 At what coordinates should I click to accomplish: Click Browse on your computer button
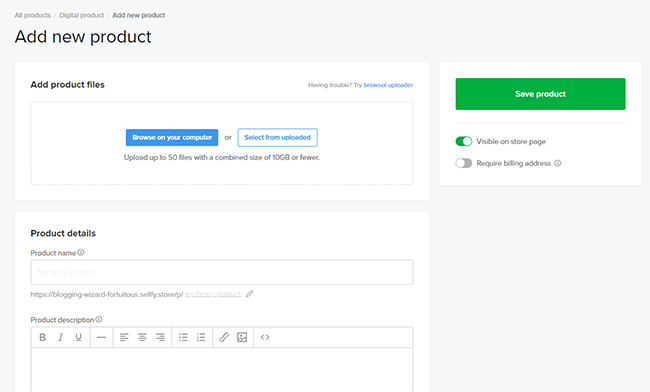click(172, 138)
